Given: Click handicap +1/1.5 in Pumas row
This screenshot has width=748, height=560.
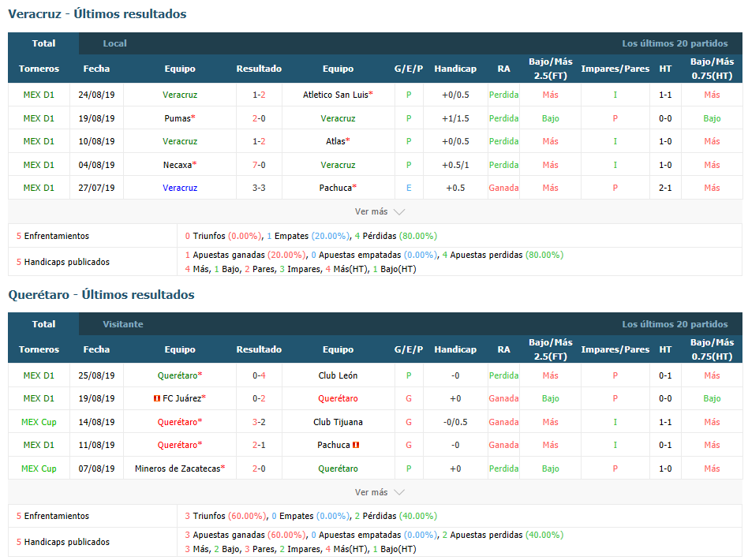Looking at the screenshot, I should (x=455, y=118).
